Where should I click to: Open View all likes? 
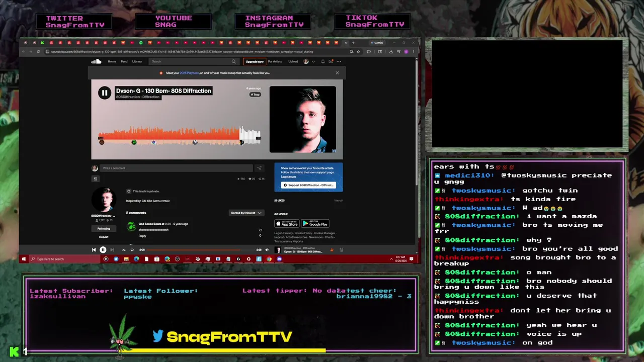click(x=338, y=201)
